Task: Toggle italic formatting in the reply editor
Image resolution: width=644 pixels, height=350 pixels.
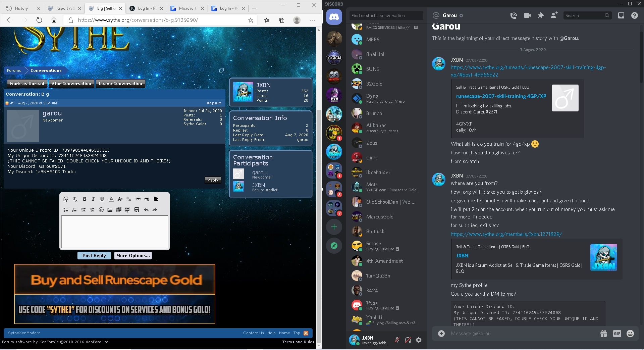Action: point(93,199)
